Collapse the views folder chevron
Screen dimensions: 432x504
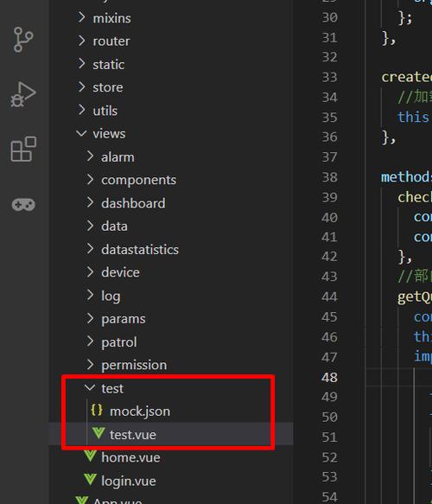tap(81, 133)
